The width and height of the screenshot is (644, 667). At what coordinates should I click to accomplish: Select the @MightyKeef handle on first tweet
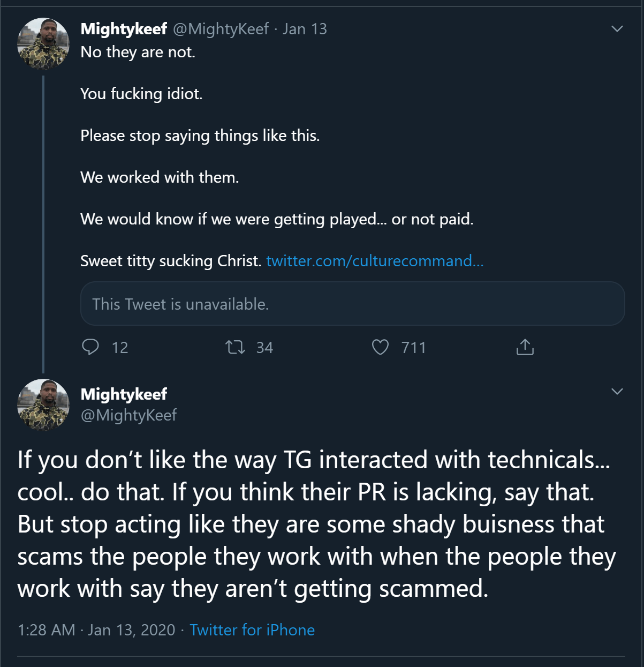pos(221,29)
